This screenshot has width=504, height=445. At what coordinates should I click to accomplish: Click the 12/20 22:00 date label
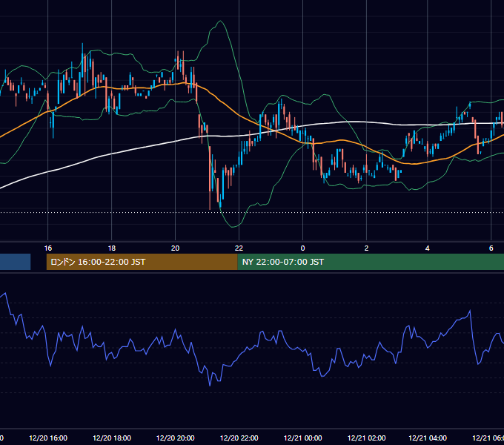coord(239,438)
